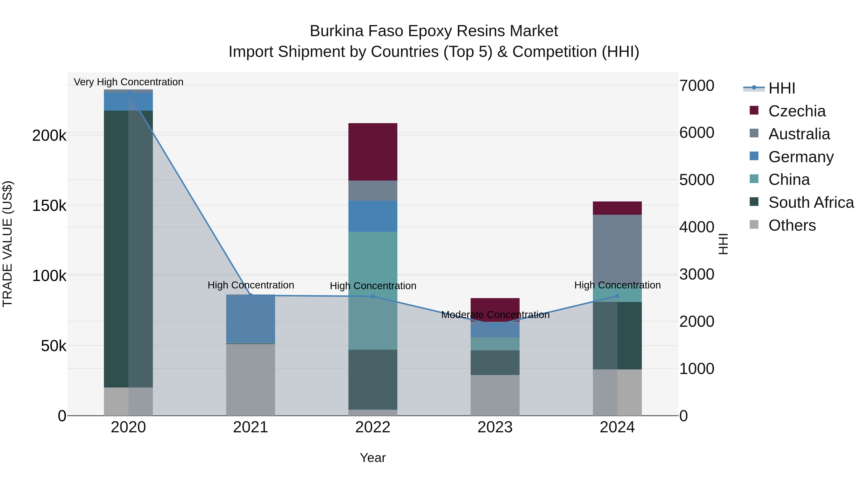
Task: Click 'High Concentration' label above 2022
Action: [373, 286]
